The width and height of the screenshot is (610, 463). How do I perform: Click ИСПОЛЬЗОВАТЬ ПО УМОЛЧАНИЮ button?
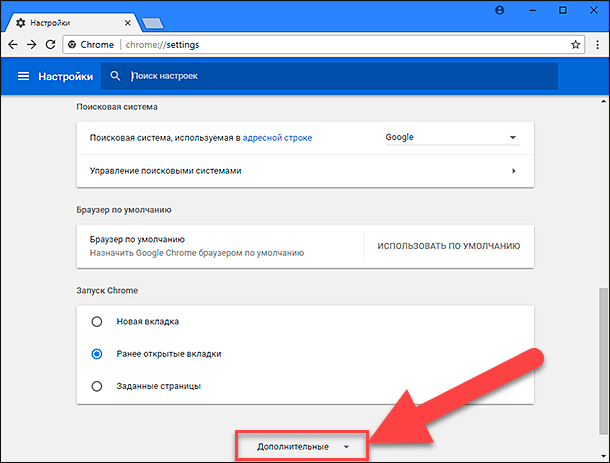coord(449,246)
